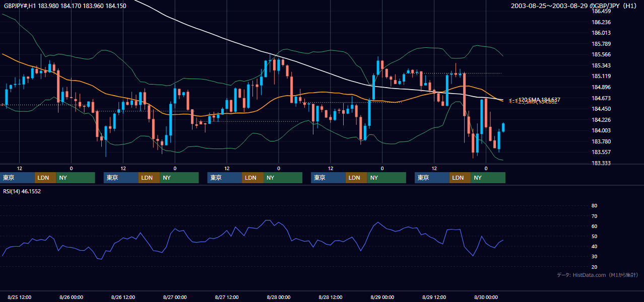The width and height of the screenshot is (644, 302).
Task: Select the 184.003 price axis label
Action: [x=601, y=130]
